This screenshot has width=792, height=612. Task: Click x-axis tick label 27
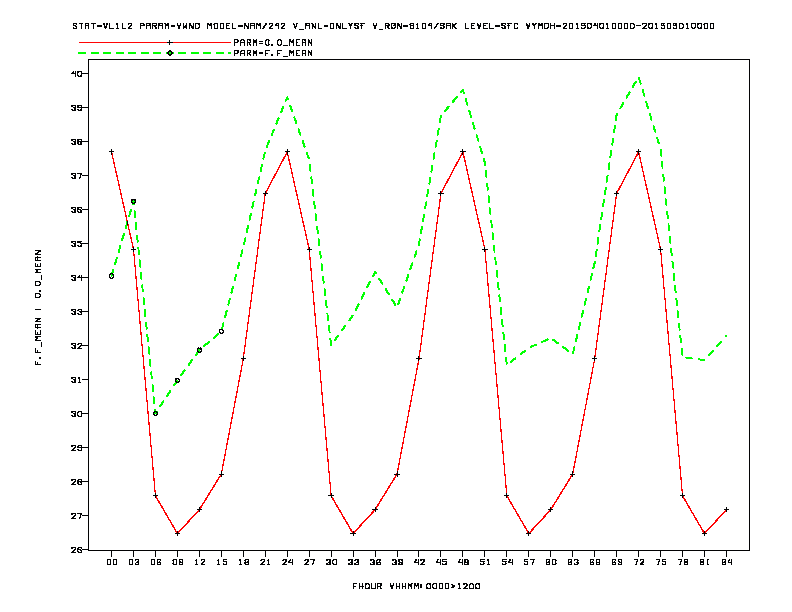[x=309, y=562]
